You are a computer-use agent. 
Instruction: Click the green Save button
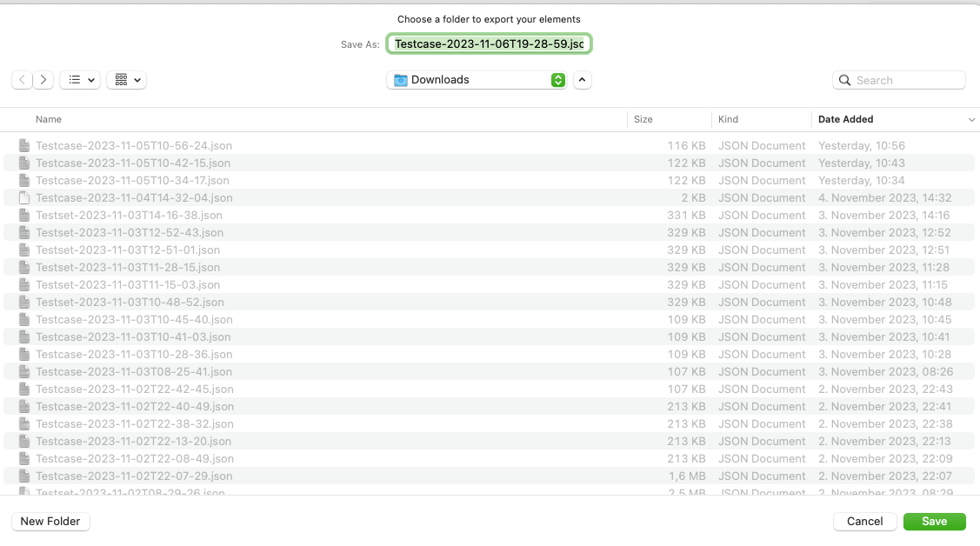934,521
